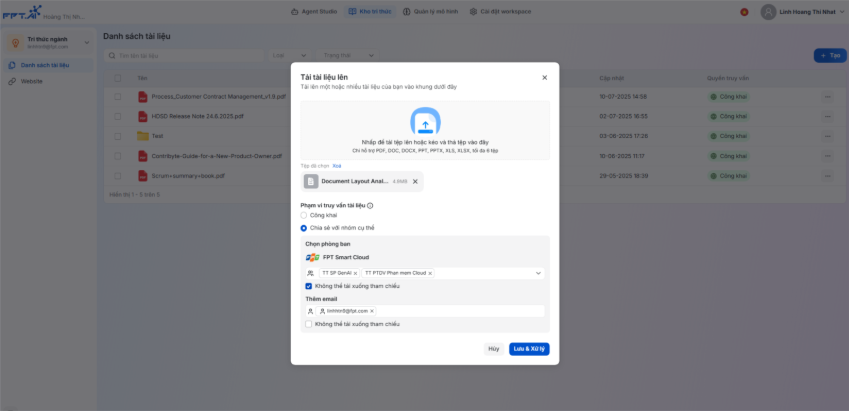This screenshot has width=849, height=411.
Task: Click the red notification icon in header
Action: [744, 12]
